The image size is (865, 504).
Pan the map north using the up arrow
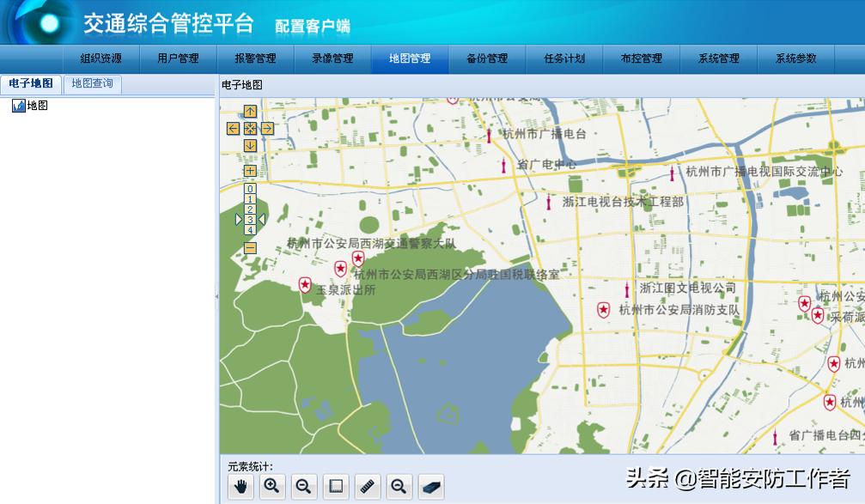249,111
